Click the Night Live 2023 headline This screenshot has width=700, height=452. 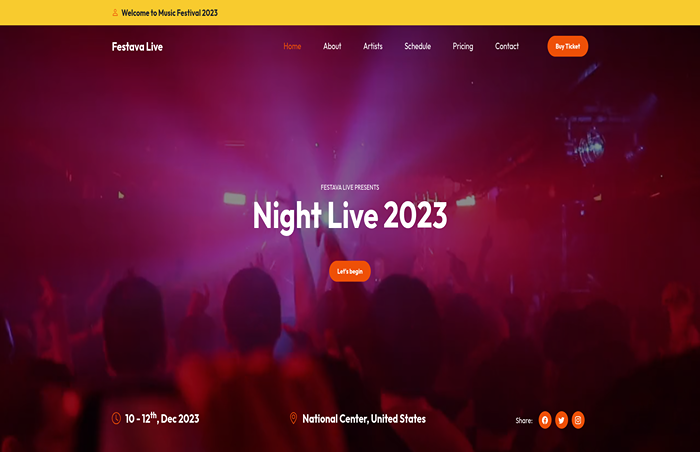[350, 216]
